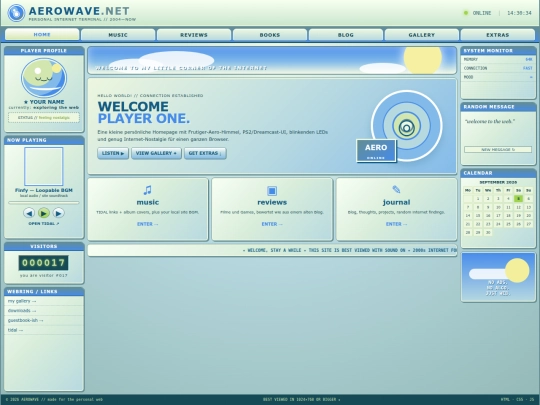Screen dimensions: 540x405
Task: Click the album cover thumbnail
Action: point(44,166)
